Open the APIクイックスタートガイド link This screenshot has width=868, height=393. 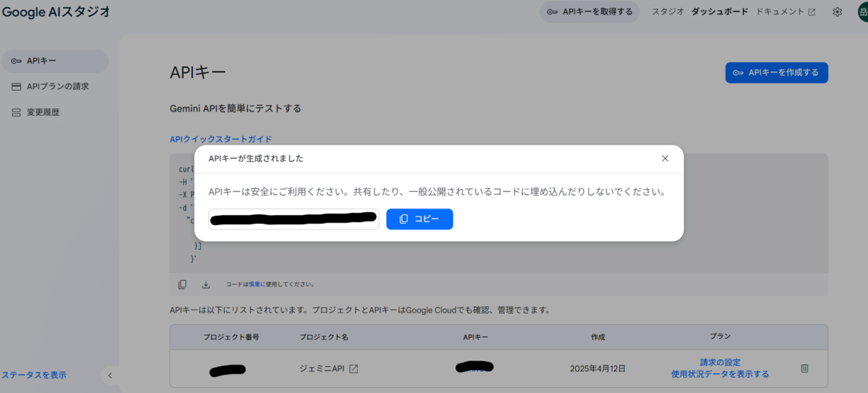pyautogui.click(x=221, y=139)
